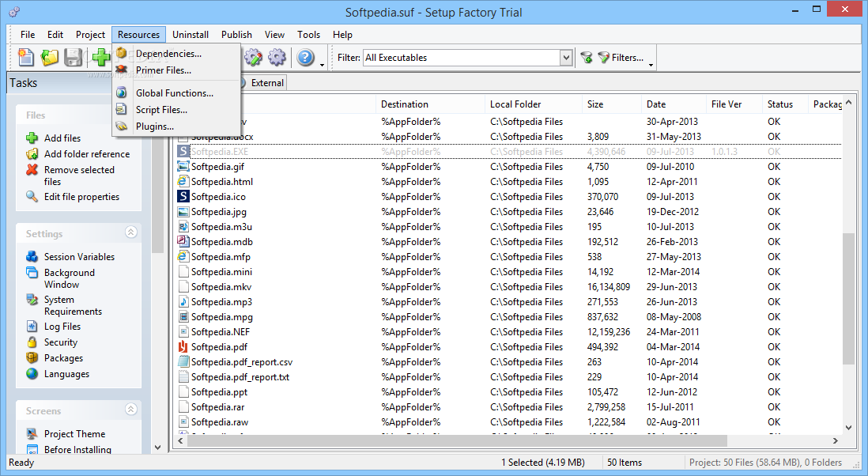Screen dimensions: 868x476
Task: Click the Primer Files icon in menu
Action: 122,70
